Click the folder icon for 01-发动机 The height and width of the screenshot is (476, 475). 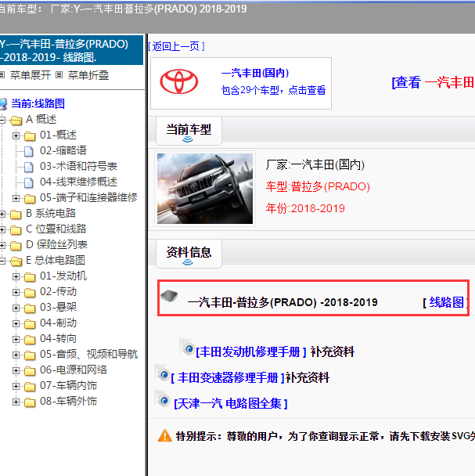point(30,277)
